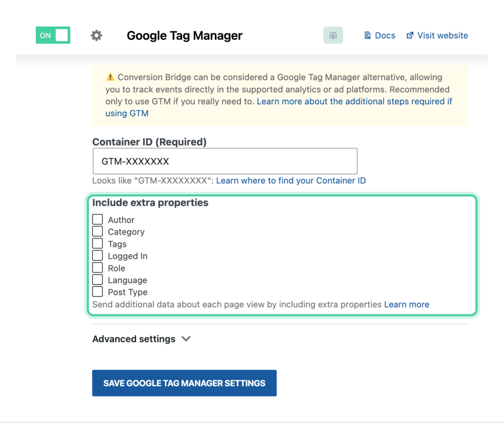504x423 pixels.
Task: Check the Post Type checkbox
Action: [98, 292]
